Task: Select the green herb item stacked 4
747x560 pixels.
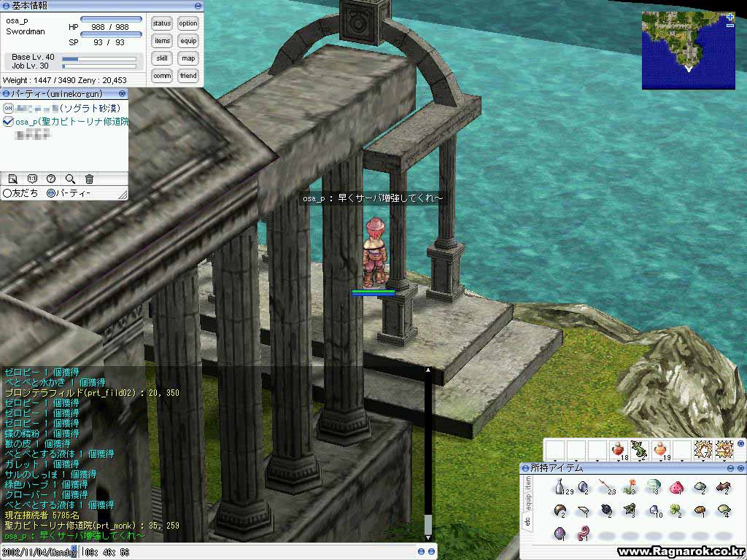Action: pyautogui.click(x=723, y=510)
